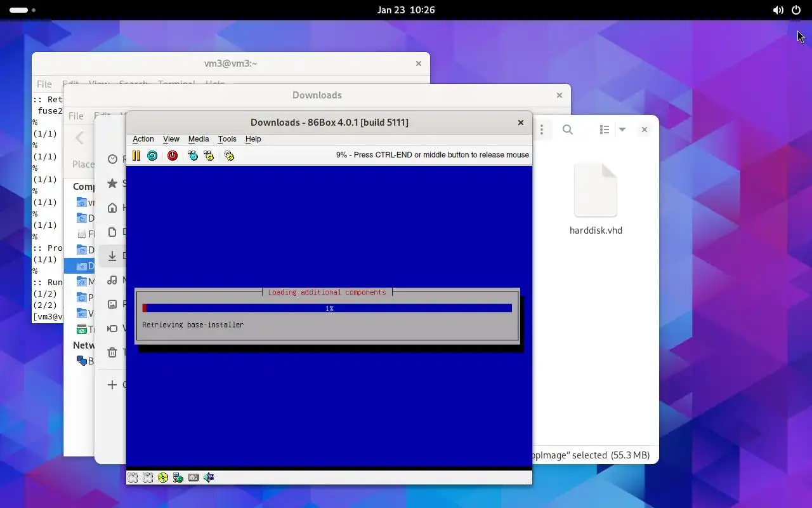Screen dimensions: 812x508
Task: Open the three-dot menu in Files header
Action: (x=542, y=130)
